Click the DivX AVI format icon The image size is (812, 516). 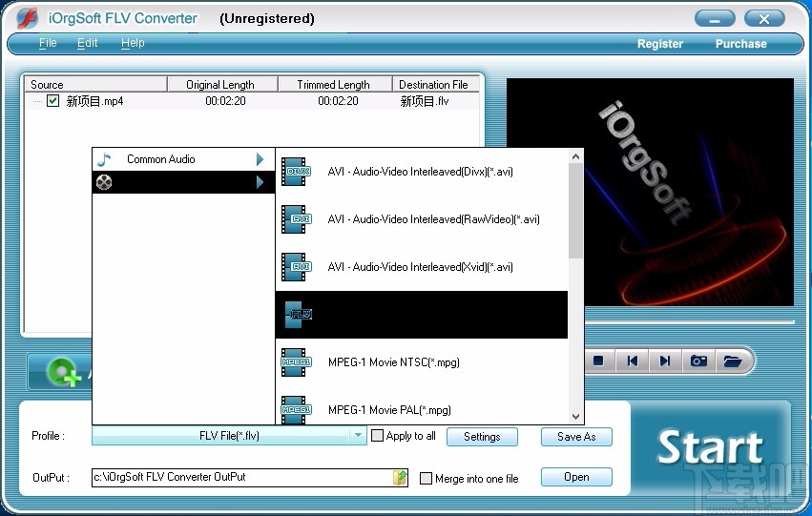(x=296, y=172)
